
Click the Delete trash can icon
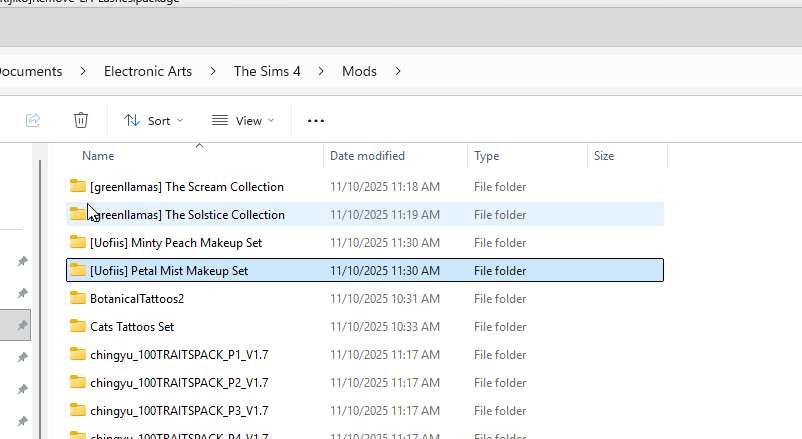click(x=81, y=120)
